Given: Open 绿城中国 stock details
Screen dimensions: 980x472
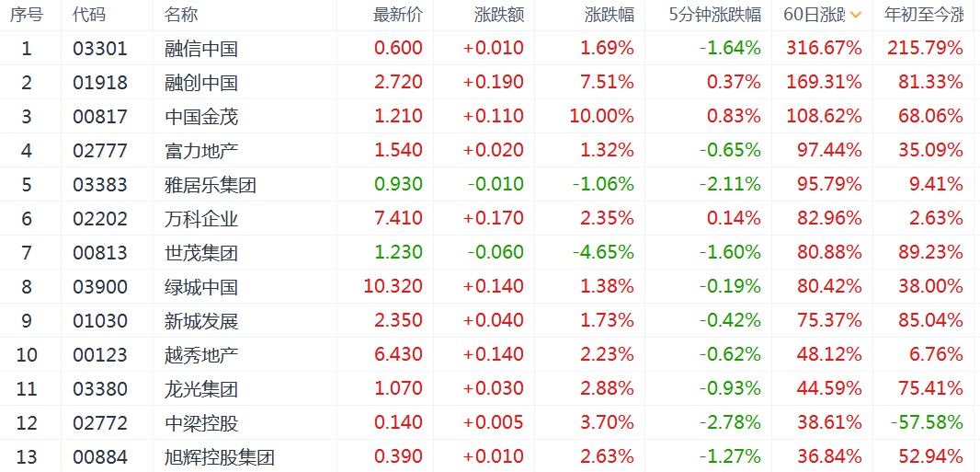Looking at the screenshot, I should point(201,287).
